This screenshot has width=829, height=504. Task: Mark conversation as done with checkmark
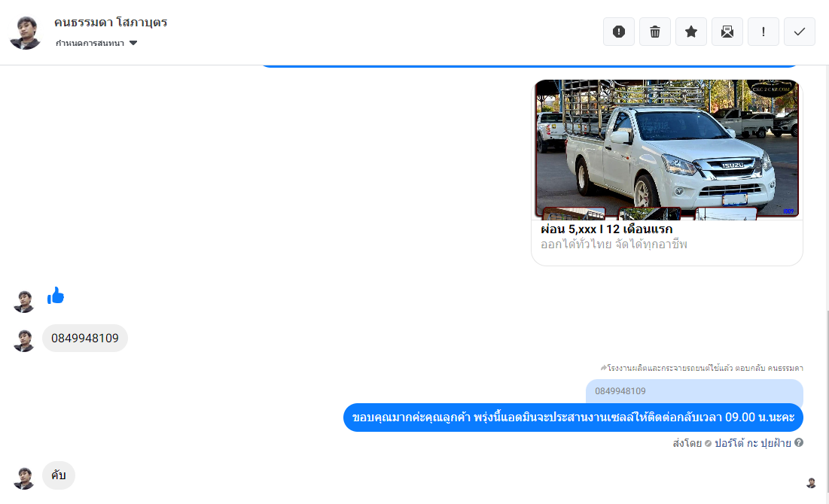point(800,32)
